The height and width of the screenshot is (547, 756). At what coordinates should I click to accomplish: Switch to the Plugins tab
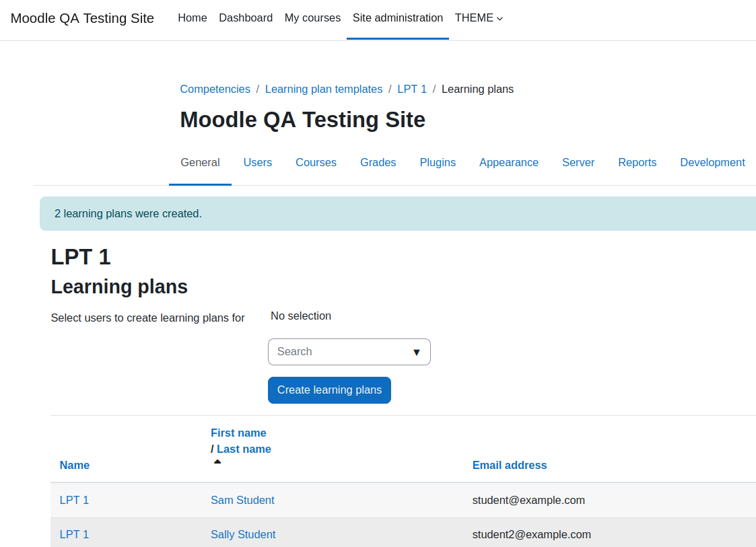pos(438,162)
